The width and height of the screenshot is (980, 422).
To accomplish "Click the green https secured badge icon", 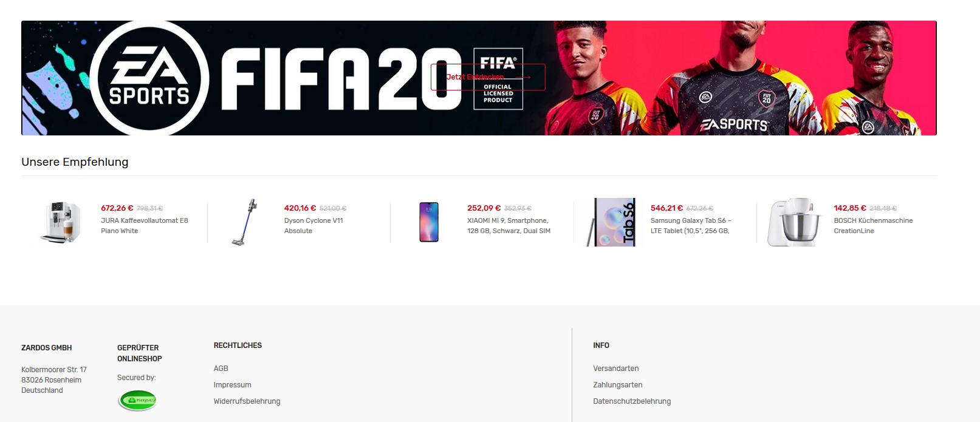I will [x=138, y=400].
